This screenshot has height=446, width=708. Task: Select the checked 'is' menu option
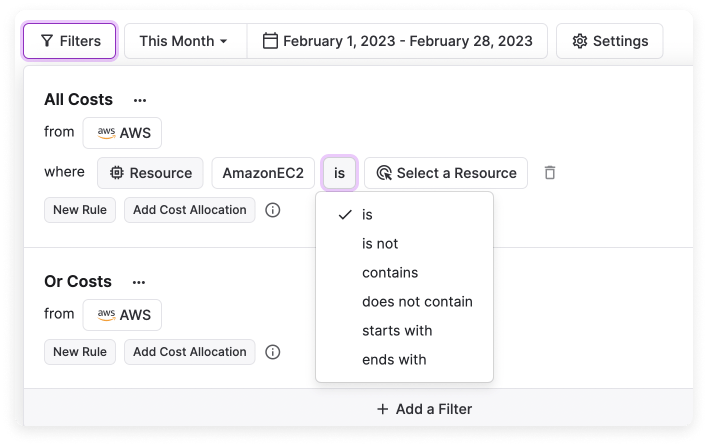[x=366, y=214]
